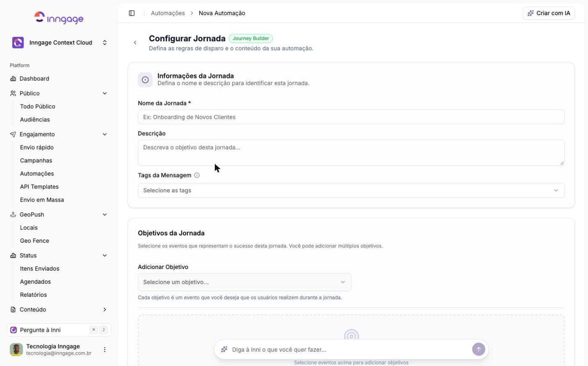Screen dimensions: 588x366
Task: Focus the Nome da Jornada input field
Action: coord(351,117)
